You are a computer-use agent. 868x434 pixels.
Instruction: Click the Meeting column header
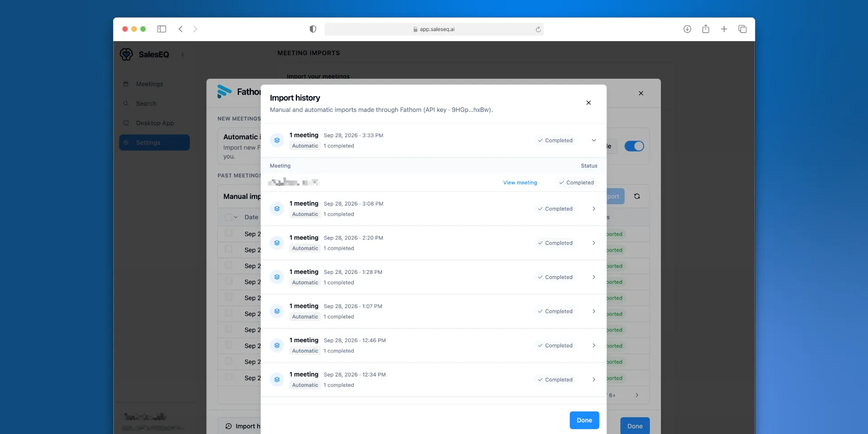(280, 166)
